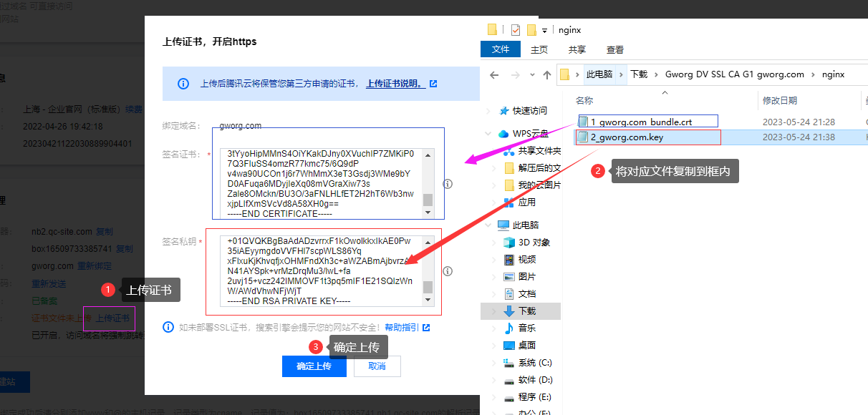
Task: Click info icon beside the 签名证书 field
Action: [x=448, y=184]
